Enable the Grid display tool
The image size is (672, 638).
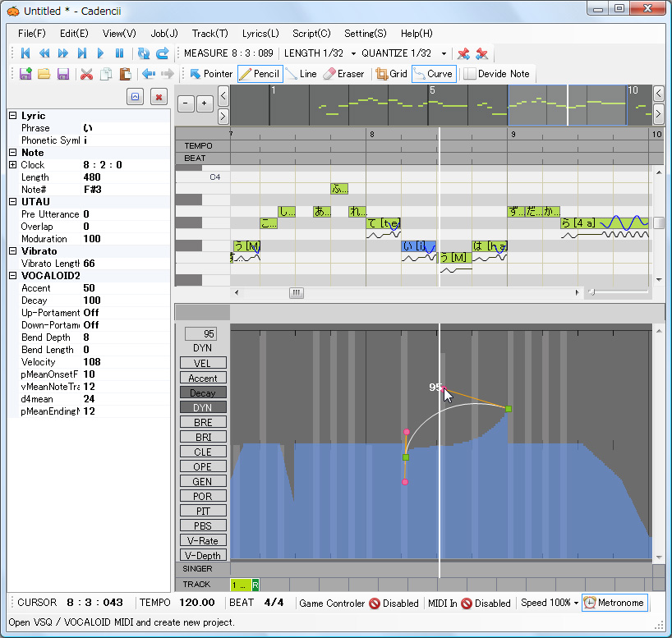point(391,73)
